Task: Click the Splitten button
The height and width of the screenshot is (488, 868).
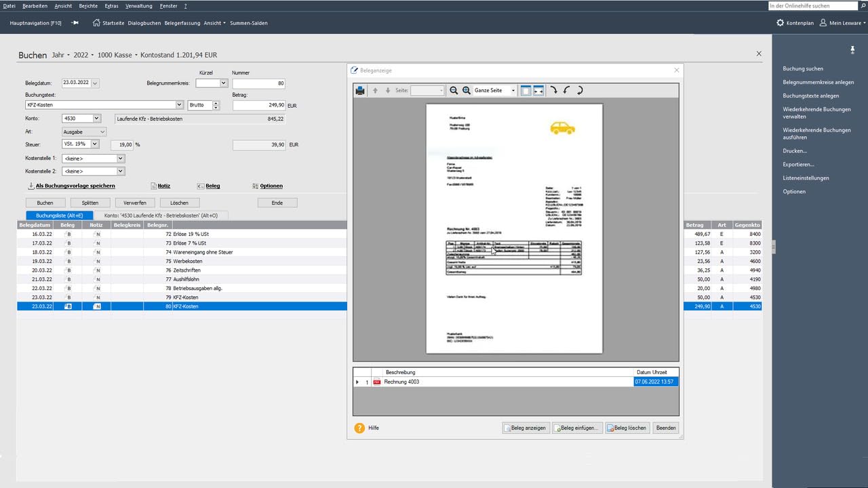Action: click(90, 203)
